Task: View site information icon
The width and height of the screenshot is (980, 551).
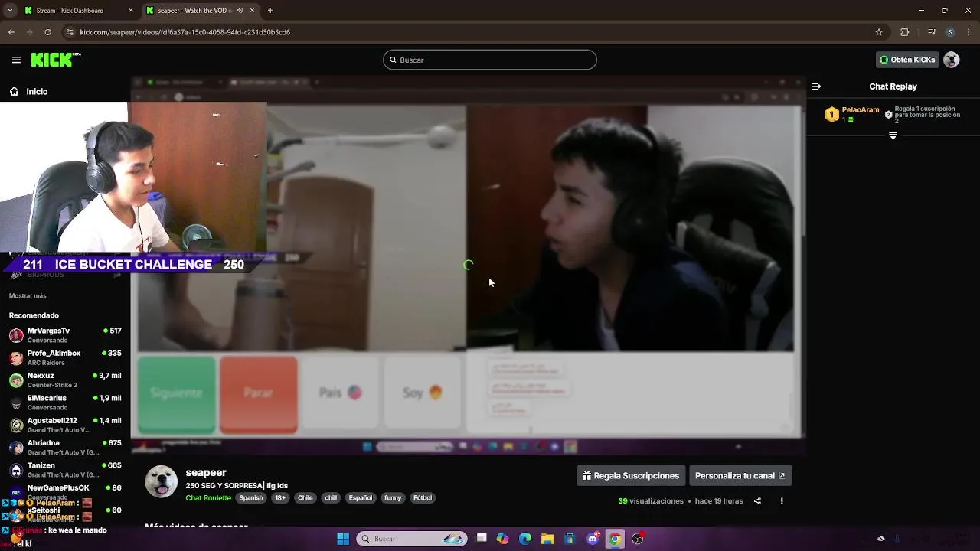Action: click(x=70, y=32)
